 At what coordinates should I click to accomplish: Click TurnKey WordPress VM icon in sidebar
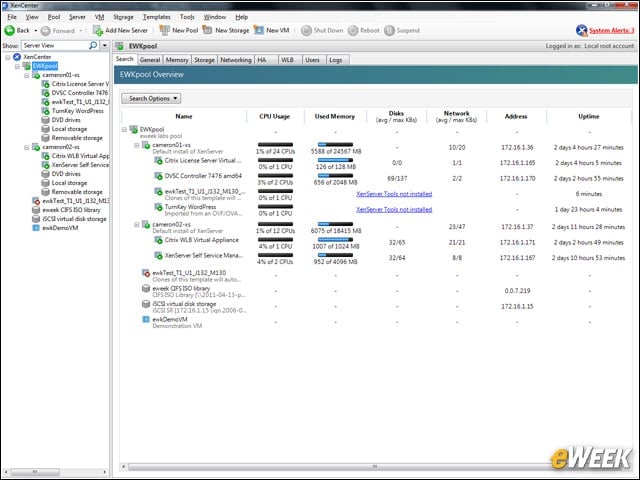tap(46, 111)
